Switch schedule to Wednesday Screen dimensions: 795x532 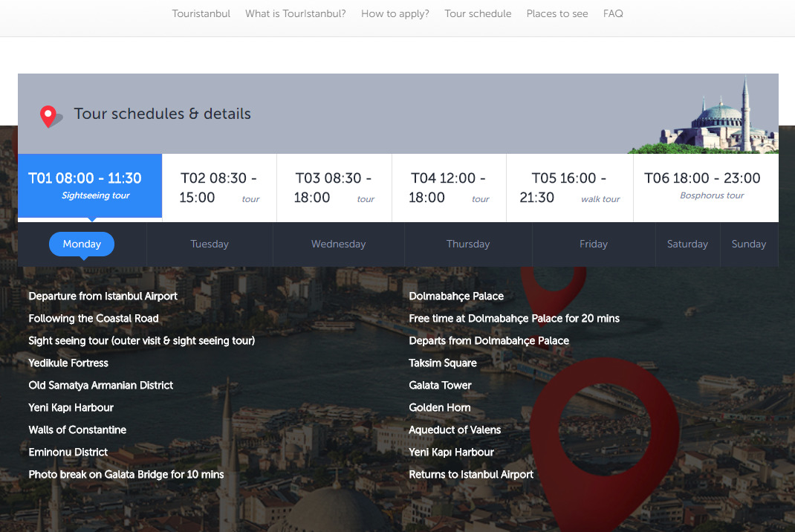click(x=338, y=244)
